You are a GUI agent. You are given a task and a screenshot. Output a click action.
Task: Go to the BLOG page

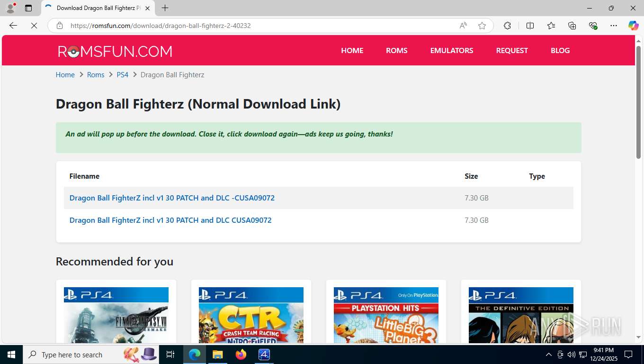coord(560,50)
